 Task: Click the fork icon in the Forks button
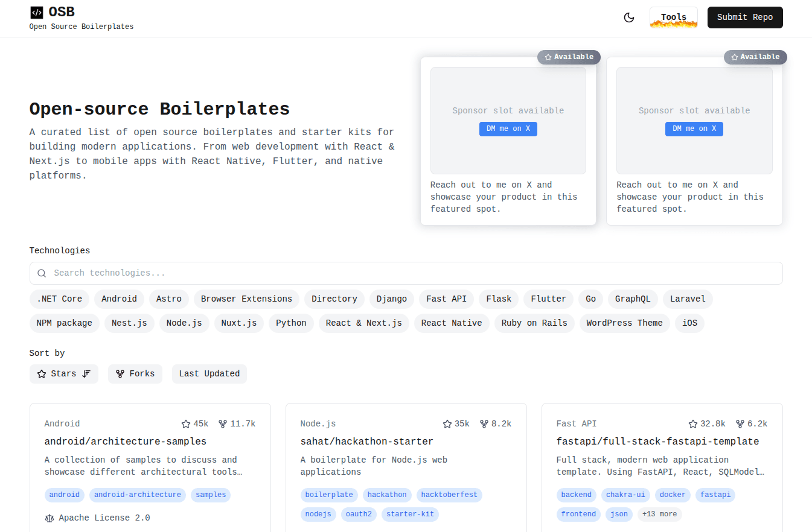point(120,373)
